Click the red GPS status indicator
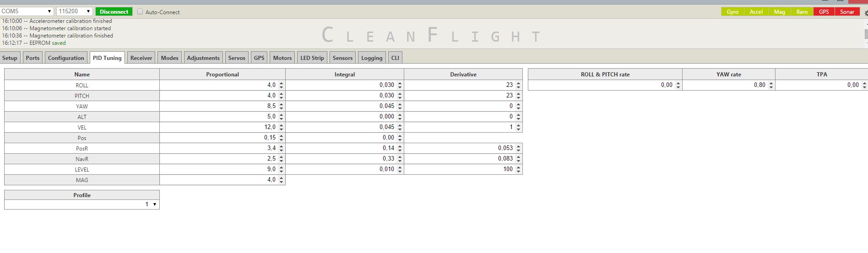This screenshot has width=868, height=253. pos(824,12)
